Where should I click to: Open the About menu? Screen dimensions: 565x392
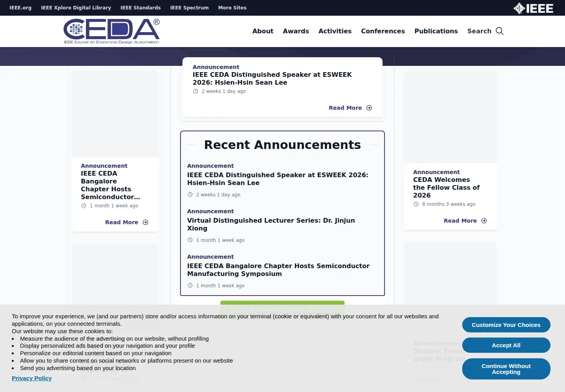pyautogui.click(x=263, y=31)
